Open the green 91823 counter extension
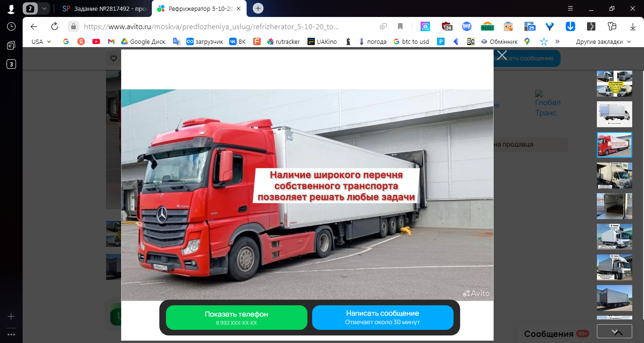Viewport: 644px width, 343px height. (x=487, y=27)
